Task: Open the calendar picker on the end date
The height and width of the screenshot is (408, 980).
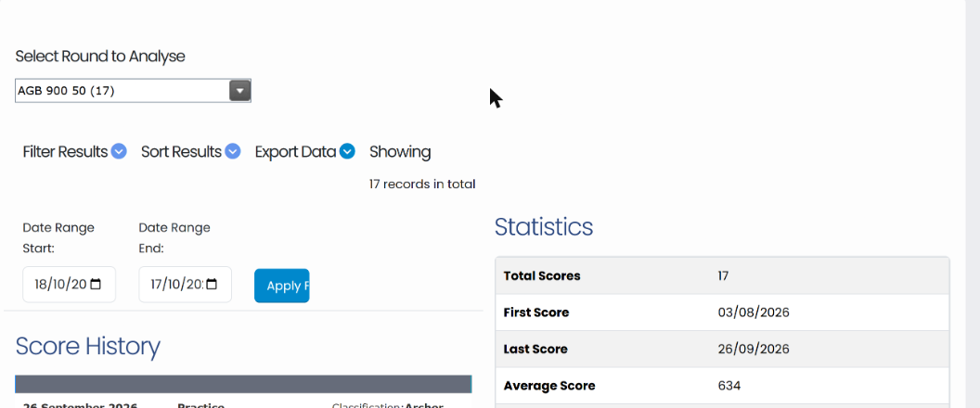Action: (212, 285)
